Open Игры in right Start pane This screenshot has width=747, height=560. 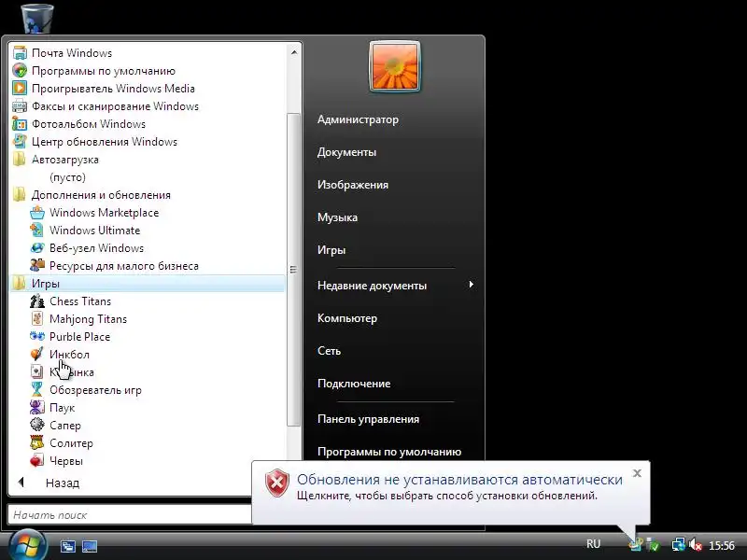click(x=331, y=250)
